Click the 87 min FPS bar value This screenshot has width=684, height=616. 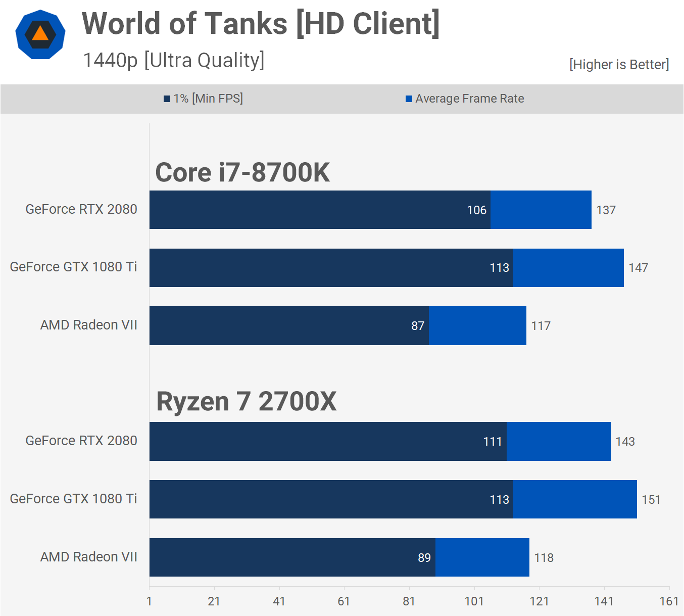coord(418,326)
